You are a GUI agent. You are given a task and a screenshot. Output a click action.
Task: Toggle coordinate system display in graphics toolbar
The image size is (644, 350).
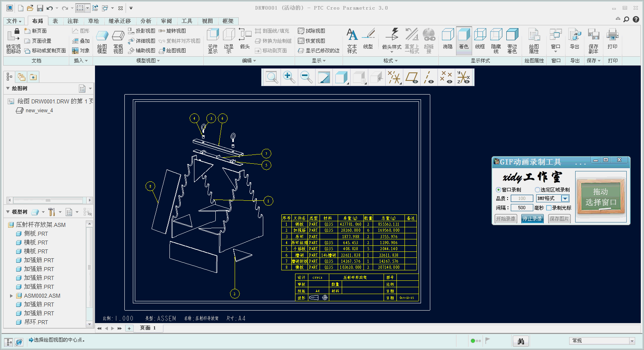463,77
